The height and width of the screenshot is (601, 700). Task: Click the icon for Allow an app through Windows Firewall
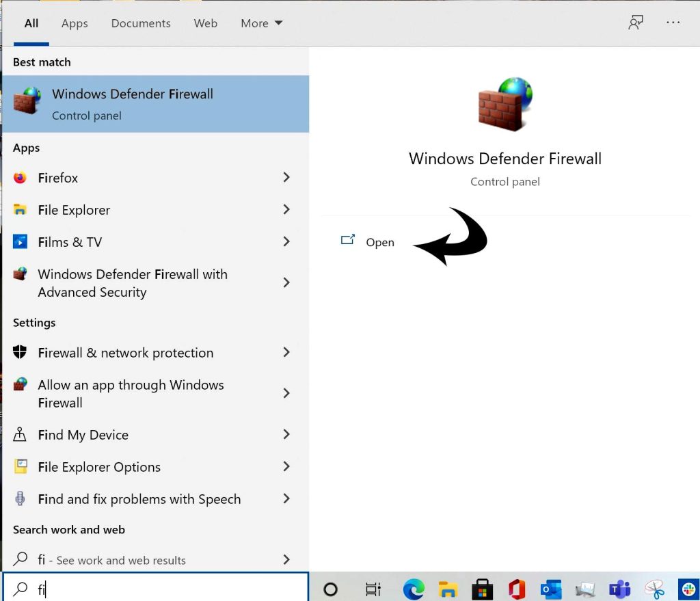tap(20, 384)
